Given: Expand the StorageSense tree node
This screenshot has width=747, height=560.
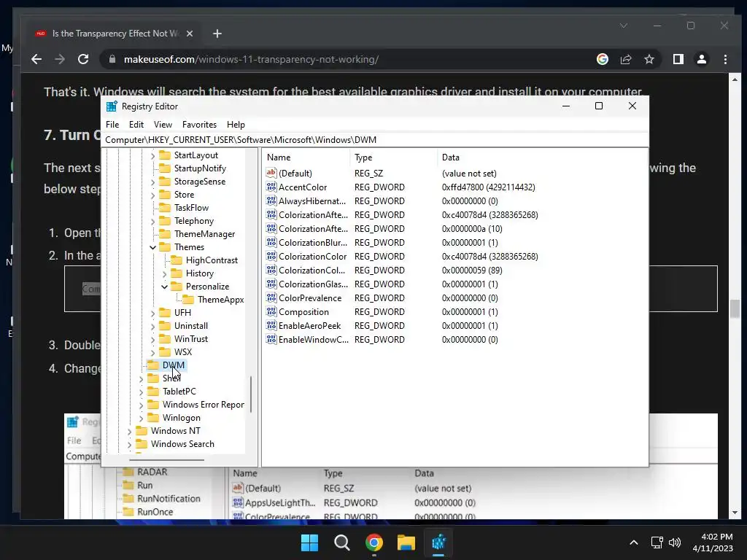Looking at the screenshot, I should 152,182.
